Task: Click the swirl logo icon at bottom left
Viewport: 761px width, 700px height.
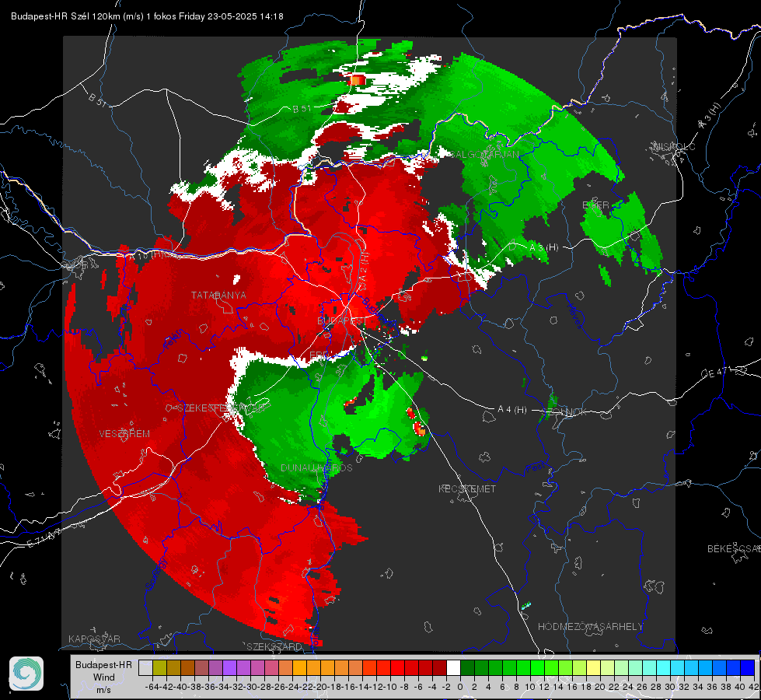Action: tap(26, 674)
